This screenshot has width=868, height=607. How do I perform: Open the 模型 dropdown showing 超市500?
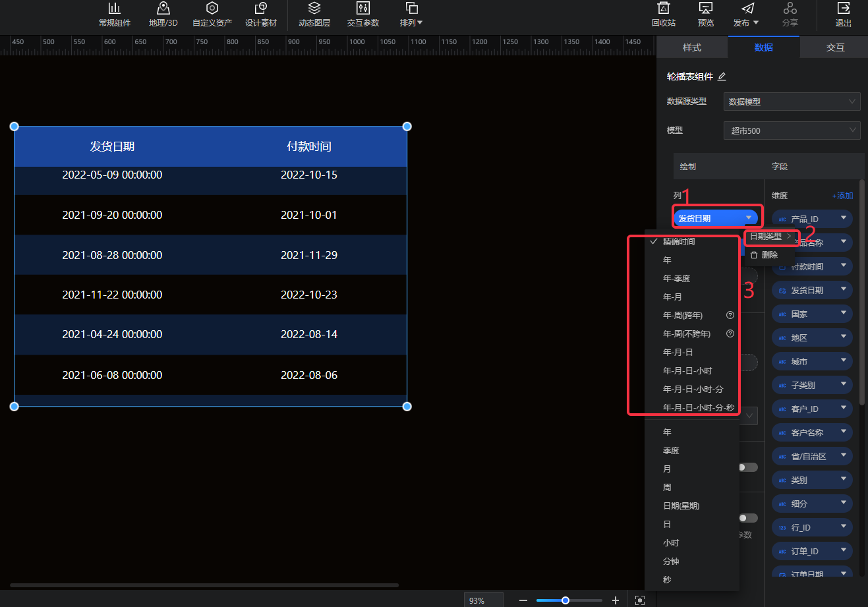pos(792,130)
